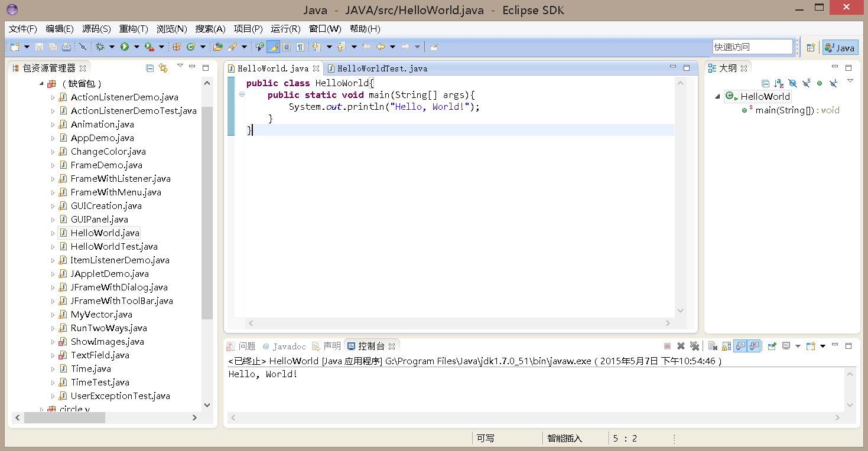Select ShowImages.java in Package Explorer
This screenshot has width=868, height=451.
click(107, 342)
